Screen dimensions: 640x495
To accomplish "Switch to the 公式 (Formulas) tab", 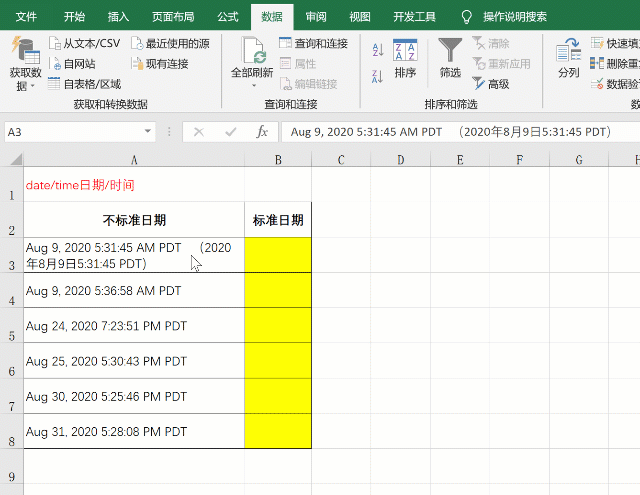I will point(227,17).
